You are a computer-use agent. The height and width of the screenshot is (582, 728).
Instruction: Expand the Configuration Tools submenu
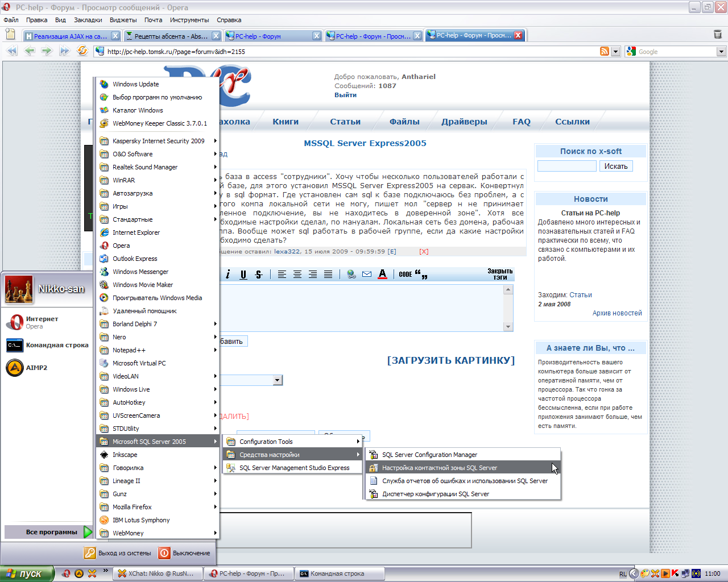pos(293,442)
